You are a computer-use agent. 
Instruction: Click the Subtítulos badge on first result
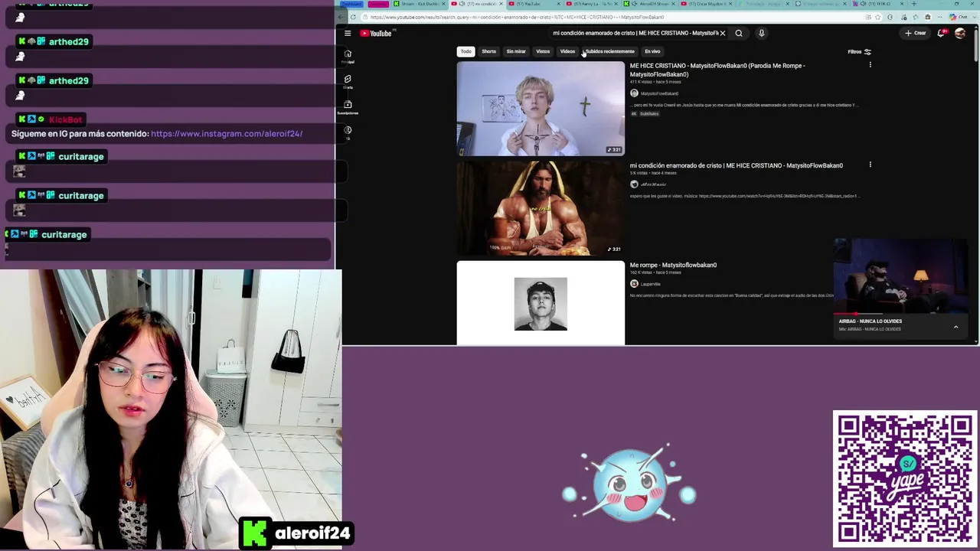tap(649, 114)
